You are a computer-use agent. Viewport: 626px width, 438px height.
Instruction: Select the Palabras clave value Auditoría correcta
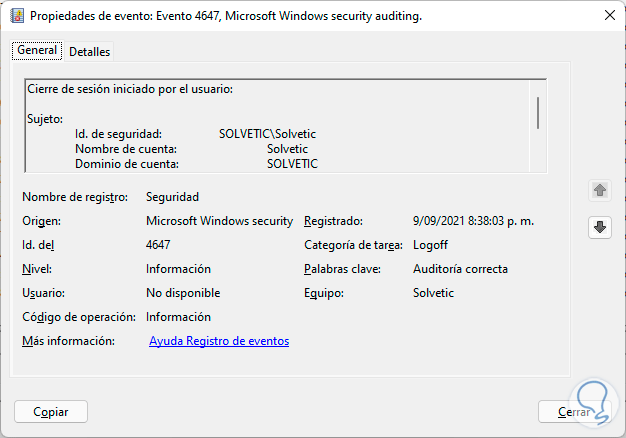point(460,269)
